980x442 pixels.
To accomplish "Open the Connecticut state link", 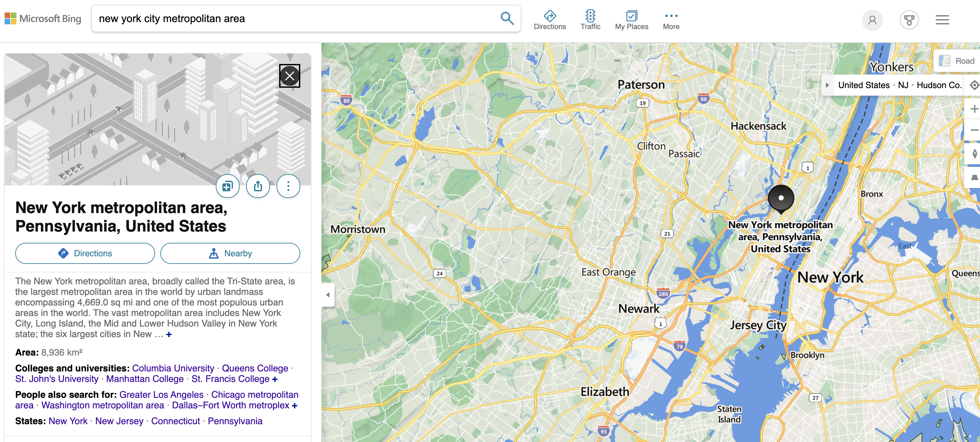I will pyautogui.click(x=176, y=421).
